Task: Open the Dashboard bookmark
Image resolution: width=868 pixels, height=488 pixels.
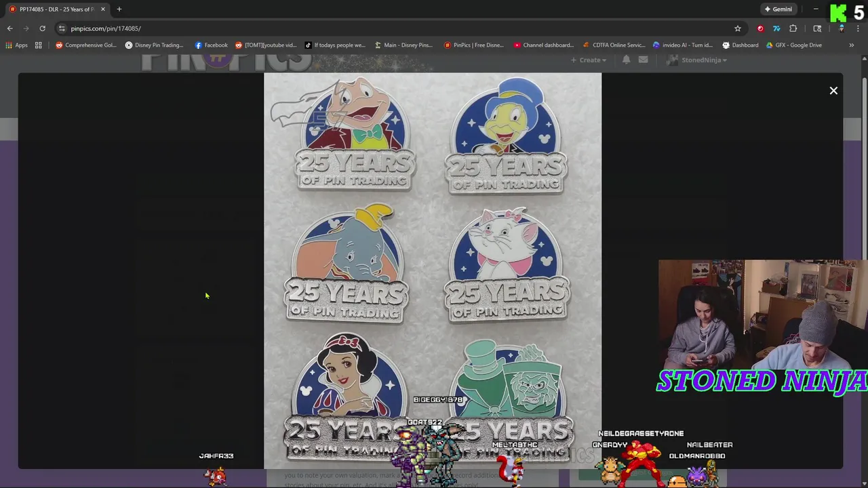Action: (740, 45)
